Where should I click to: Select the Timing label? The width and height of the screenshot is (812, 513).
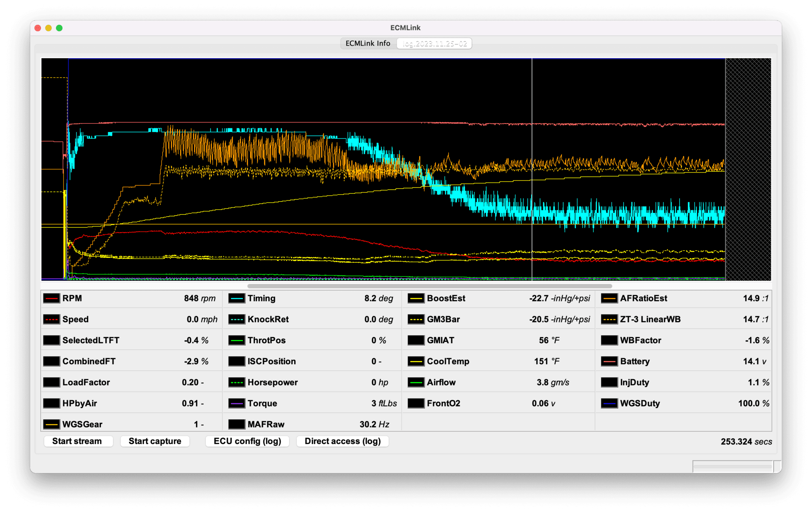[261, 299]
